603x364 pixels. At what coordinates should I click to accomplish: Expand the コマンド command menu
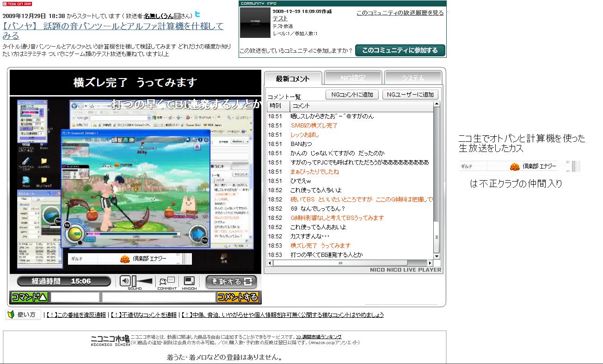[30, 297]
